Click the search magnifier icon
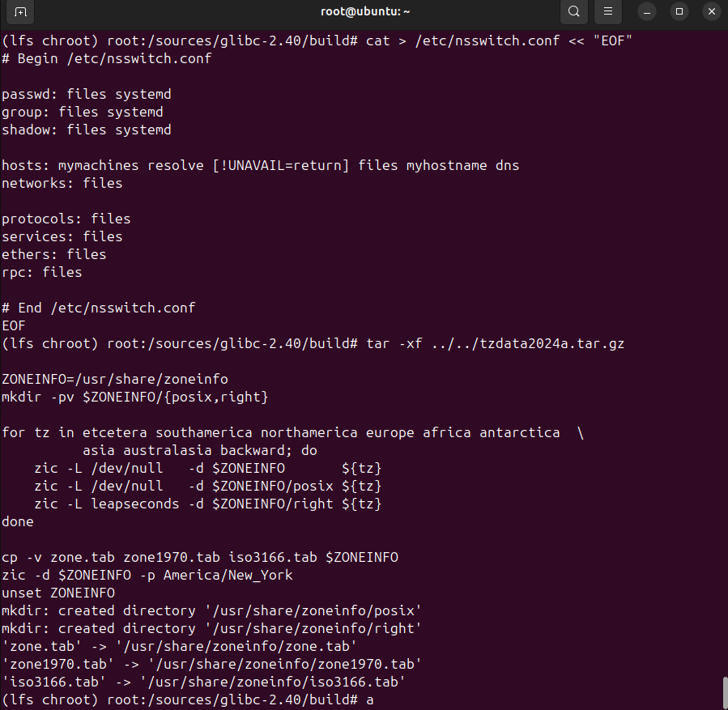The width and height of the screenshot is (728, 710). 573,12
